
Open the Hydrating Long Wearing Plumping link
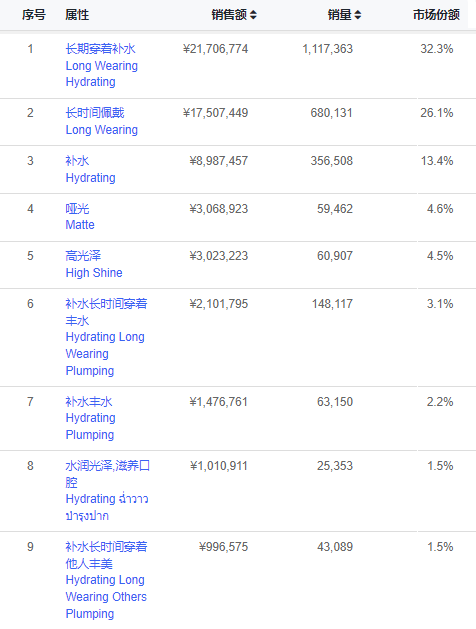coord(106,337)
